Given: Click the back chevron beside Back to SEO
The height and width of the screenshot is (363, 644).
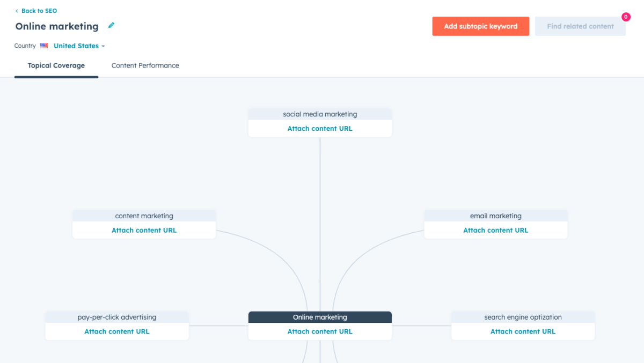Looking at the screenshot, I should point(17,10).
